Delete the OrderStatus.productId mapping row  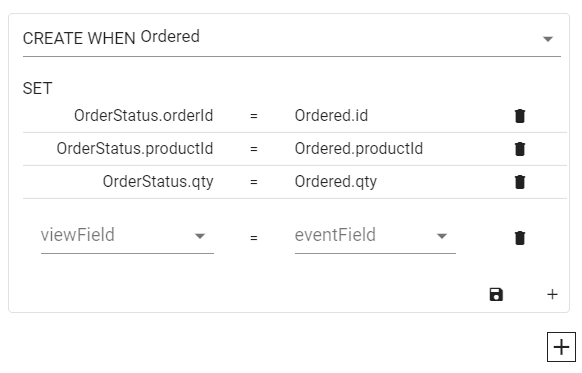520,149
